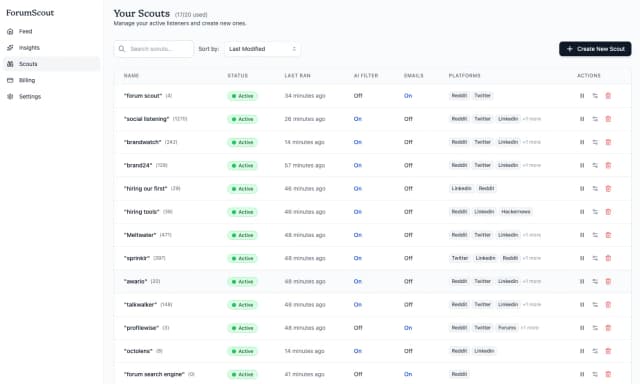Image resolution: width=640 pixels, height=384 pixels.
Task: Toggle AI Filter for "forum scout"
Action: pos(358,96)
